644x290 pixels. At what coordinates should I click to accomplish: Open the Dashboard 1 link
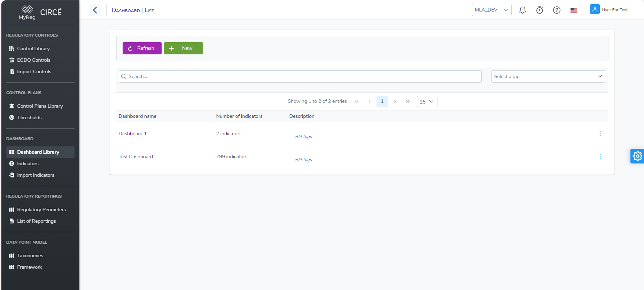(x=133, y=133)
